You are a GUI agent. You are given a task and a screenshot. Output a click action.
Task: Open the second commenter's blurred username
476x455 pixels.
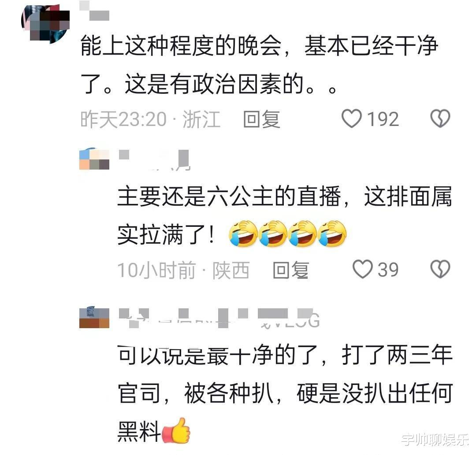(154, 159)
